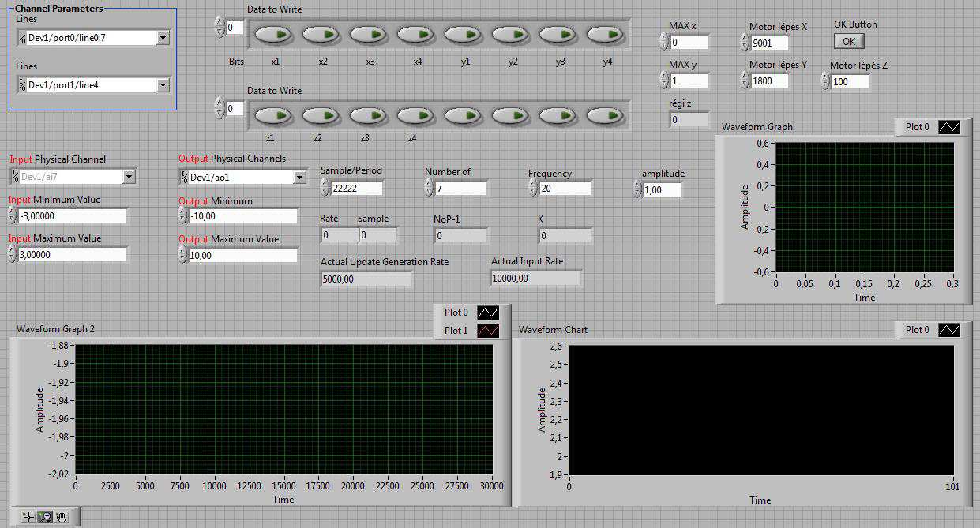Click the OK button
Screen dimensions: 980x528
(849, 41)
